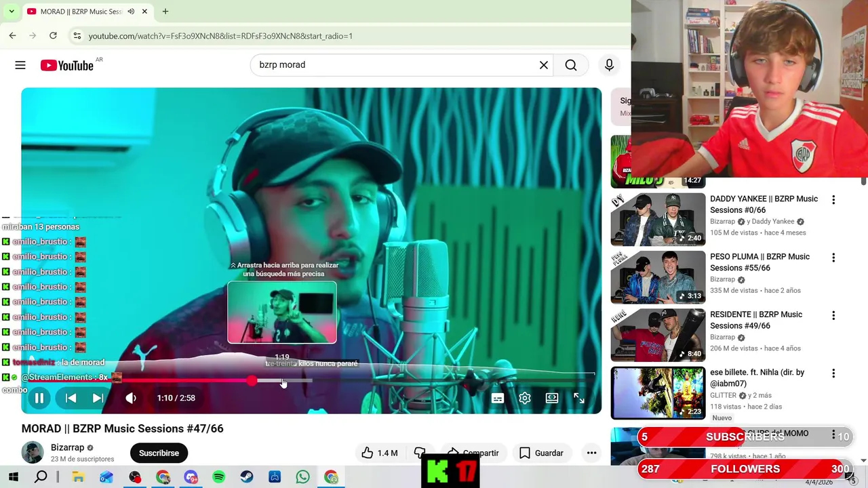This screenshot has height=488, width=868.
Task: Share the video with Compartir
Action: click(473, 453)
